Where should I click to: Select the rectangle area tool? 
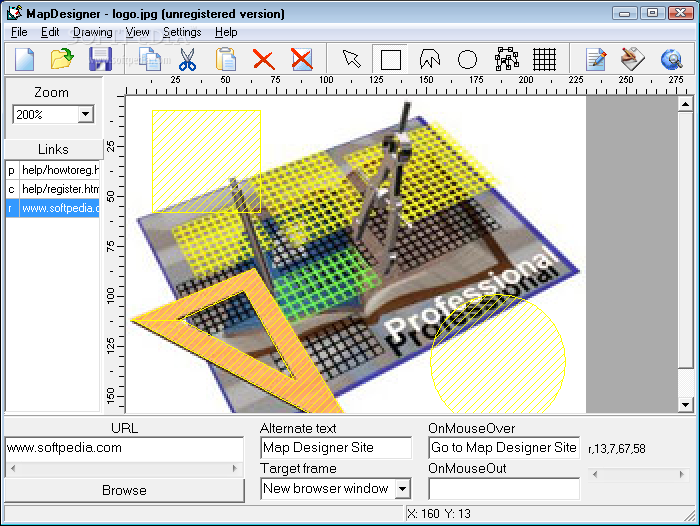(x=391, y=59)
